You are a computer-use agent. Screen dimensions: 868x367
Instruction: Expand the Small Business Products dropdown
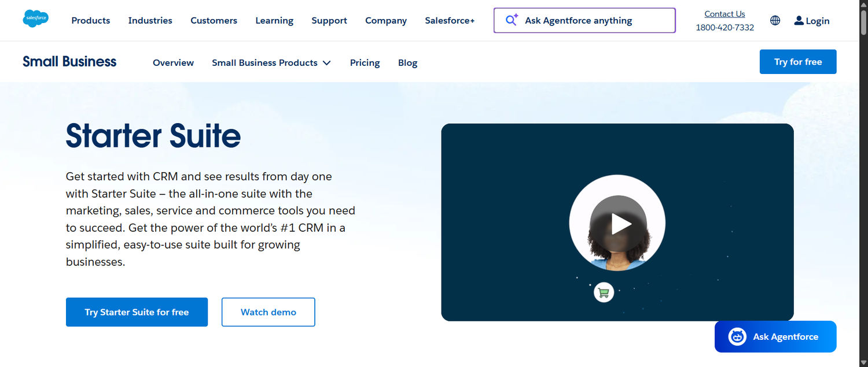click(271, 62)
